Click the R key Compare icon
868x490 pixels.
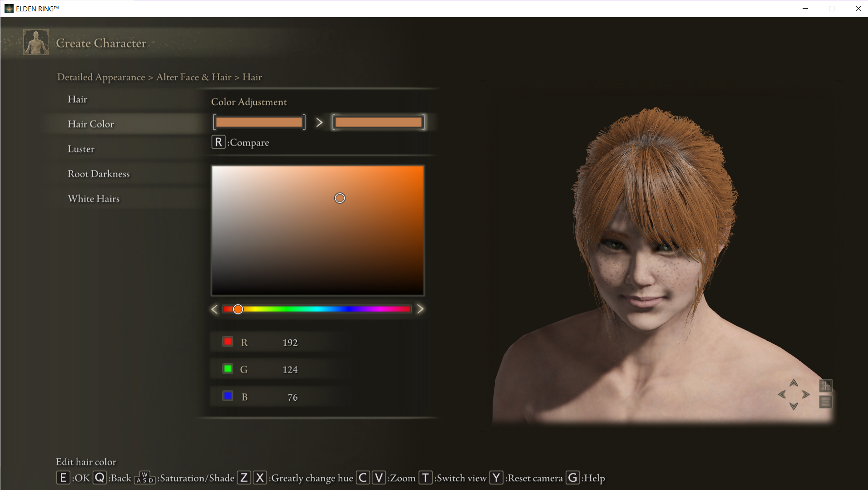pos(218,142)
